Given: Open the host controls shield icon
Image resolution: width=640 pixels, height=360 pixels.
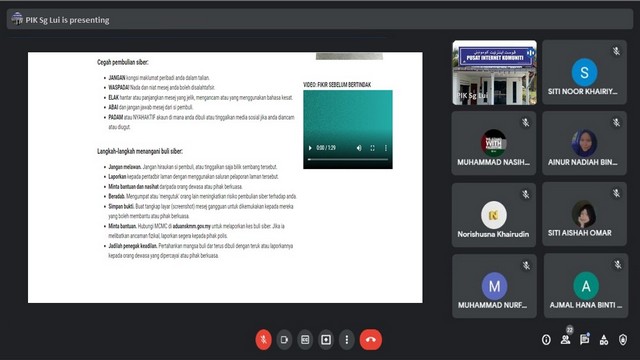Looking at the screenshot, I should pyautogui.click(x=623, y=340).
